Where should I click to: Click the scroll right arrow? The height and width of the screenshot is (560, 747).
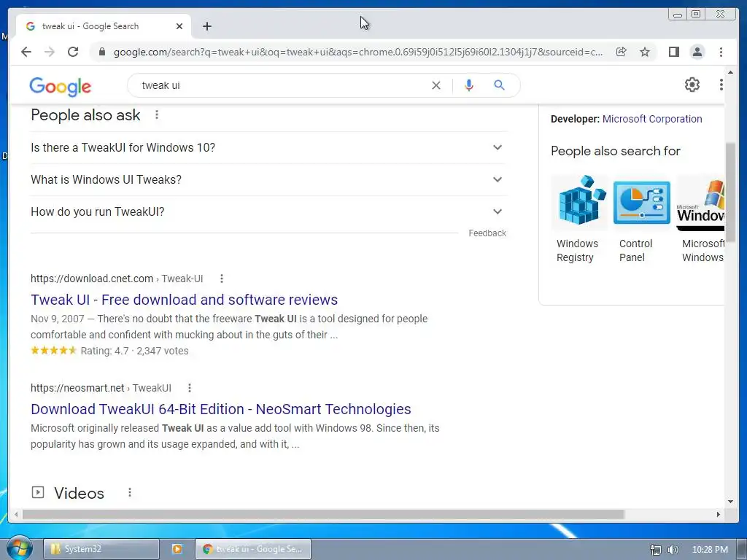[719, 514]
